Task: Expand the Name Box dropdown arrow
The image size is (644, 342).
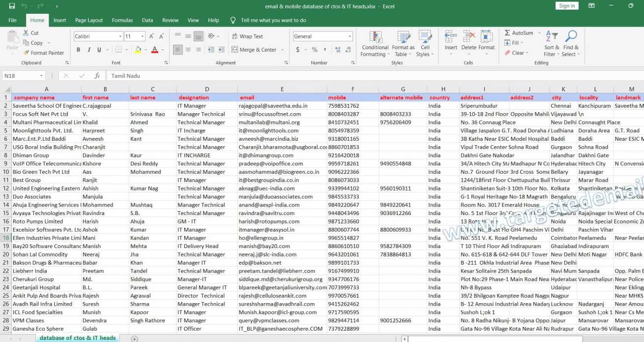Action: (41, 76)
